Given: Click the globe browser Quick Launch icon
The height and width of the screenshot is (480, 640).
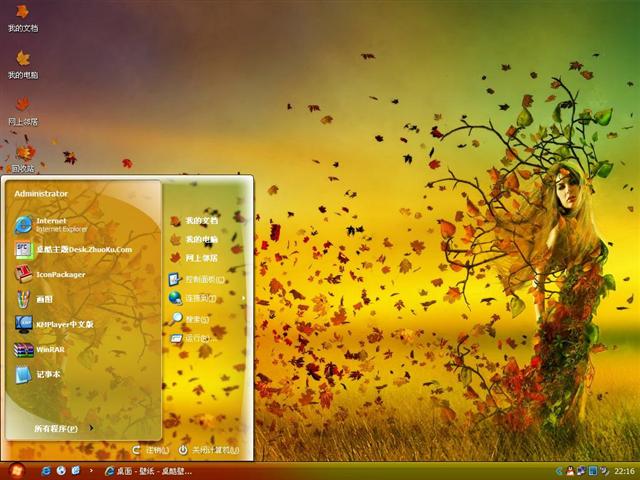Looking at the screenshot, I should tap(61, 471).
